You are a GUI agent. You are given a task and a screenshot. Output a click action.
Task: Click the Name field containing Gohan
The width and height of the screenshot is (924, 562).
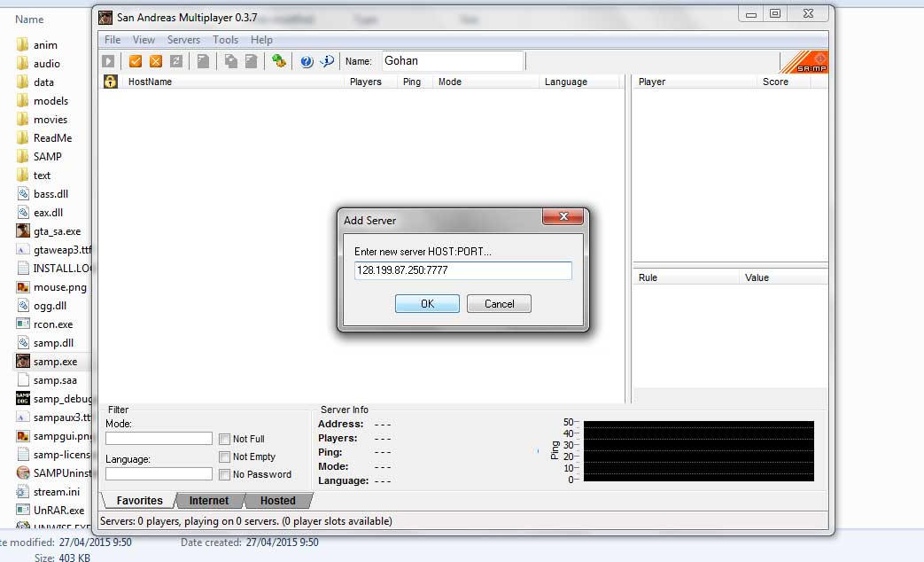453,61
